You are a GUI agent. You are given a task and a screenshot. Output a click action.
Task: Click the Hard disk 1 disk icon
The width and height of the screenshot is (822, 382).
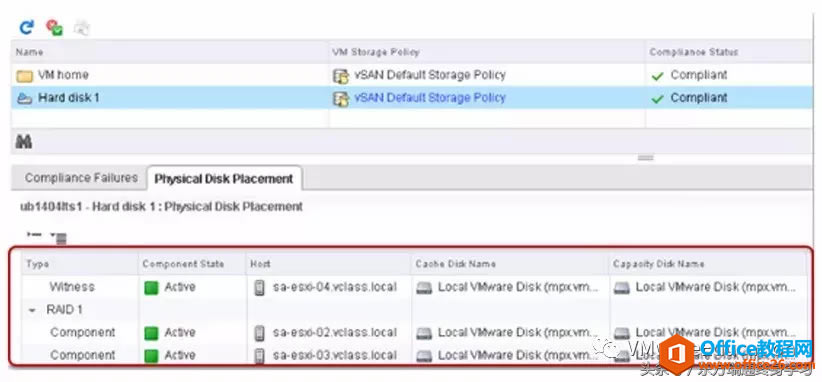[25, 99]
